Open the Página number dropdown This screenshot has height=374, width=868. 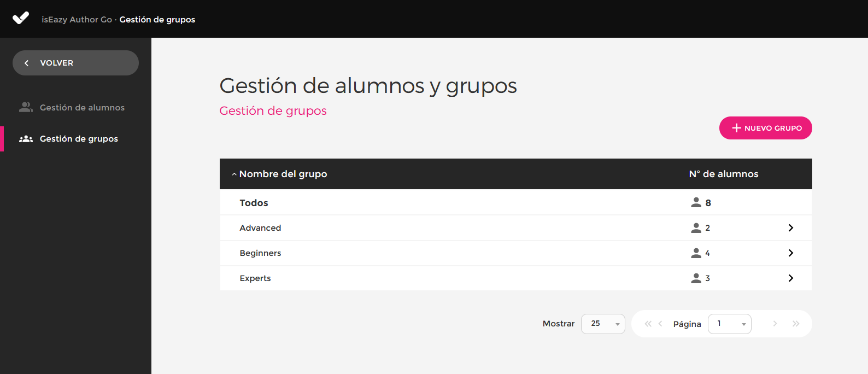point(729,324)
